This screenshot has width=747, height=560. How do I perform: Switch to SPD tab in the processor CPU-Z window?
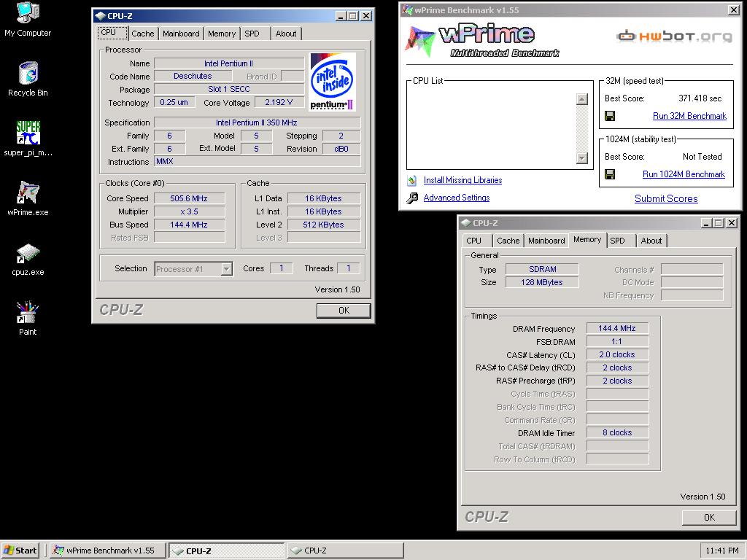tap(252, 34)
